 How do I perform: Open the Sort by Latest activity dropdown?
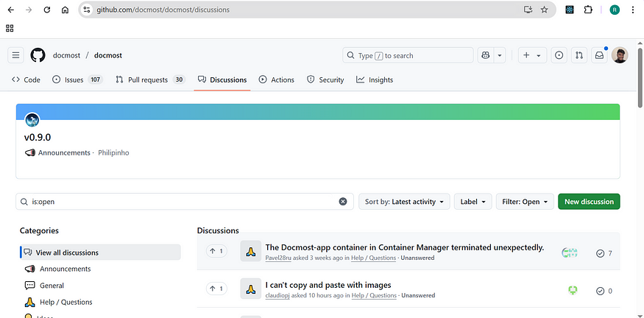(x=404, y=202)
